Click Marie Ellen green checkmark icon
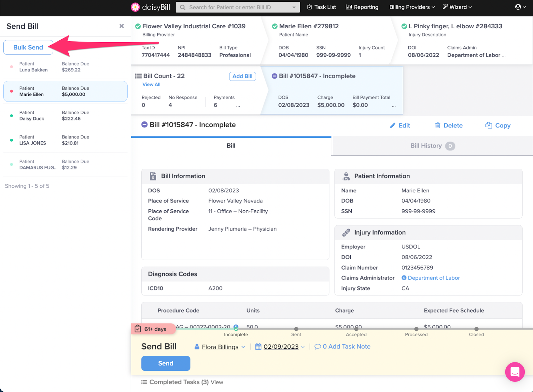 275,26
